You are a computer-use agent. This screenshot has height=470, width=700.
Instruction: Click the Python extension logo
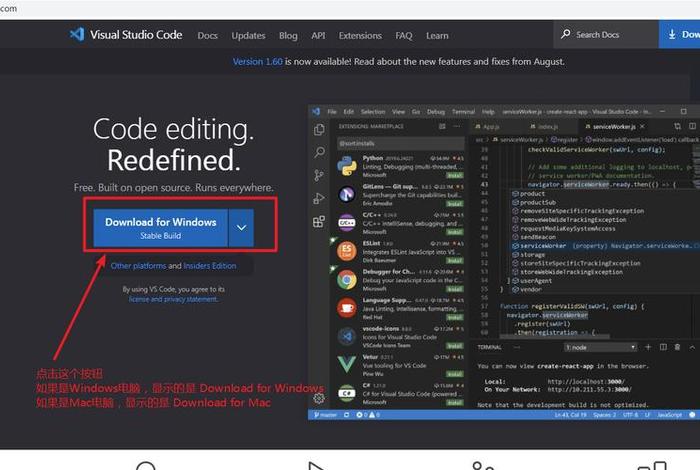click(x=347, y=166)
